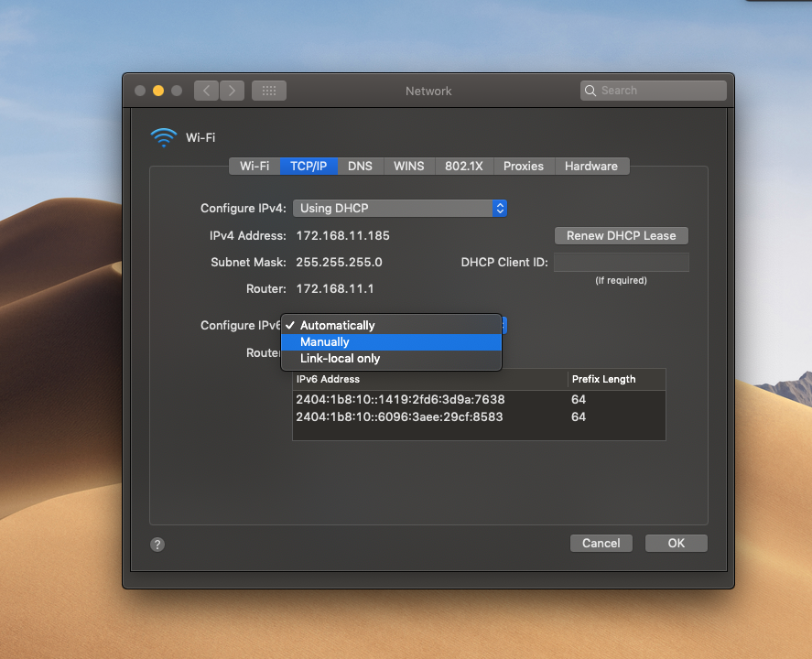The height and width of the screenshot is (659, 812).
Task: Select the Link-local only option
Action: coord(392,359)
